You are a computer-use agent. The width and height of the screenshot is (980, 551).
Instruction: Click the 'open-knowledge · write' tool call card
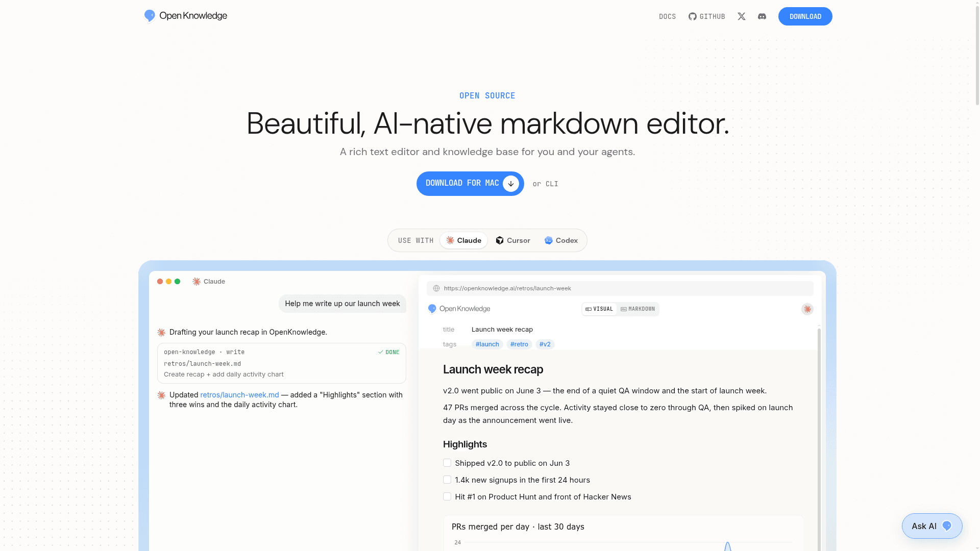click(x=282, y=363)
